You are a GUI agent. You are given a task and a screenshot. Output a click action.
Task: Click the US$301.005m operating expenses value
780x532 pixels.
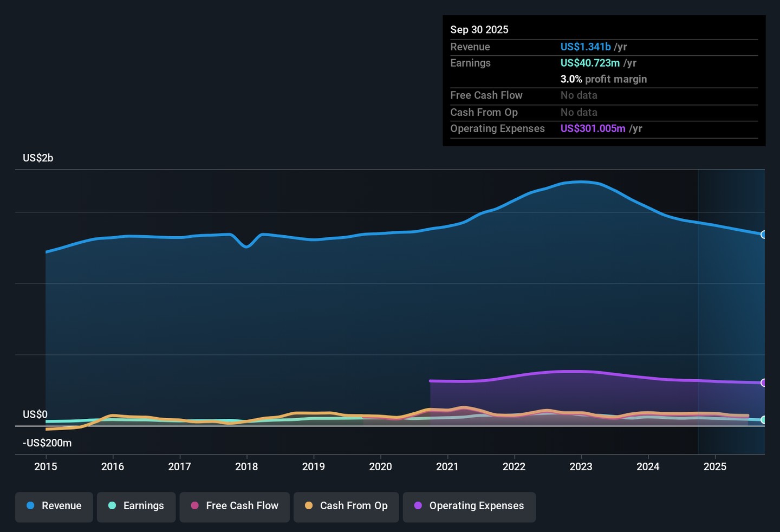click(x=593, y=129)
